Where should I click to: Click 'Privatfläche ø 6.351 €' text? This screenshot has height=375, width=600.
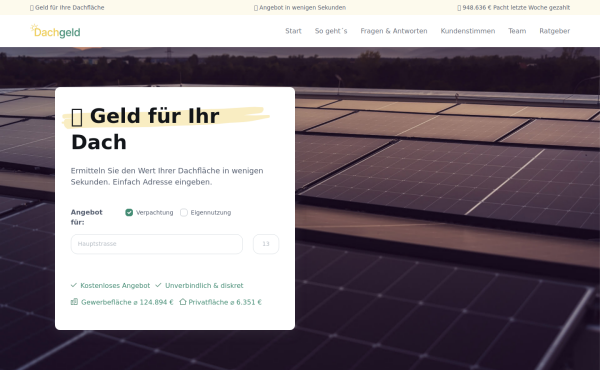click(x=225, y=302)
